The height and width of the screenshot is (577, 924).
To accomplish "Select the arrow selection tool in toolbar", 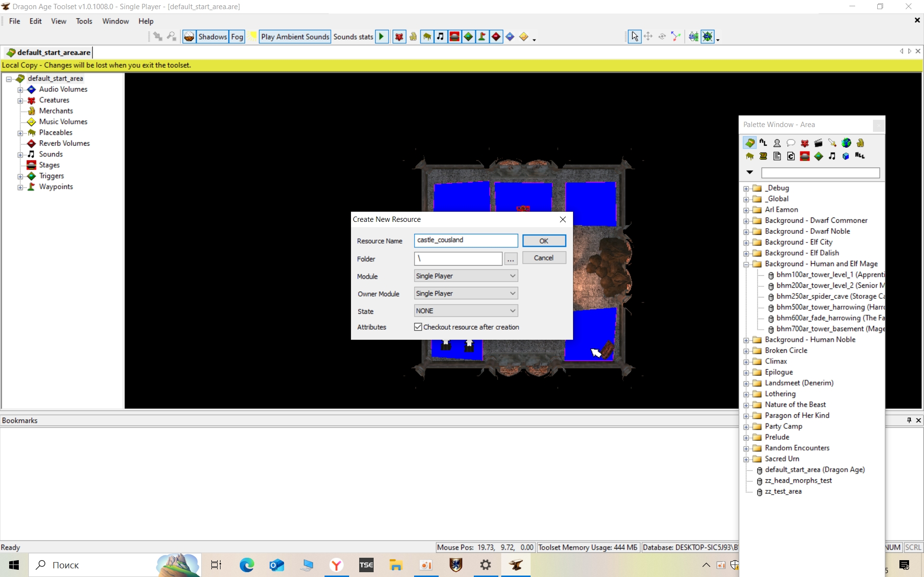I will click(635, 37).
